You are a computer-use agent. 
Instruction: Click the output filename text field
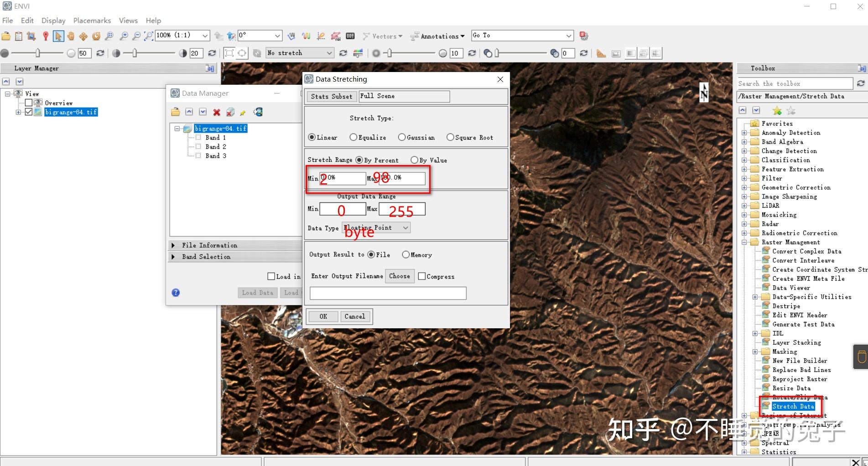click(388, 293)
